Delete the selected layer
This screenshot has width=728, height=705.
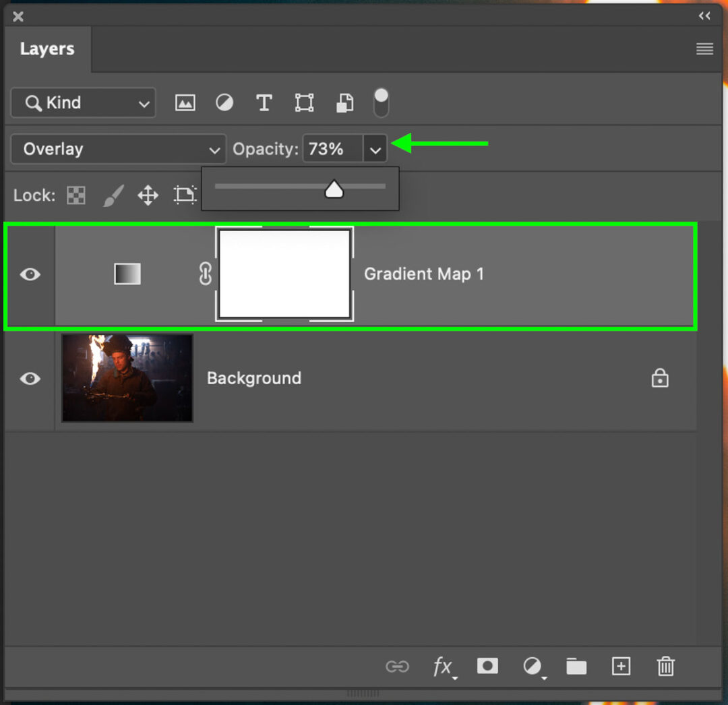point(666,667)
